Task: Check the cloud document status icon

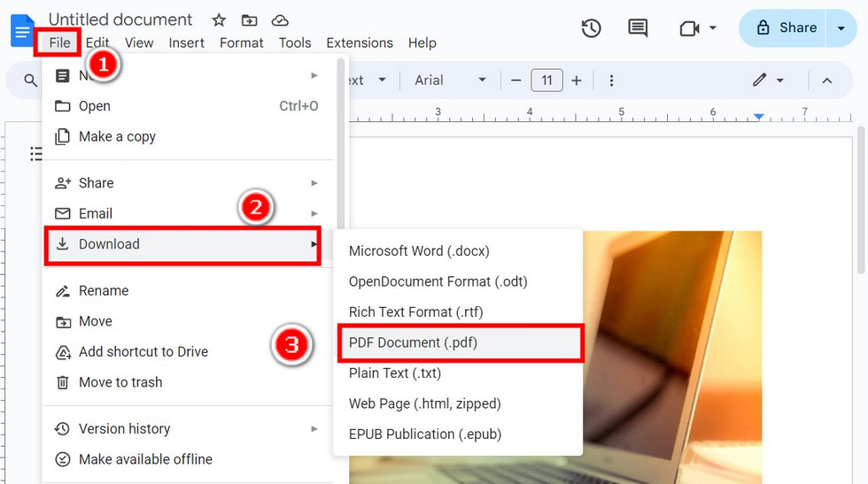Action: [x=280, y=20]
